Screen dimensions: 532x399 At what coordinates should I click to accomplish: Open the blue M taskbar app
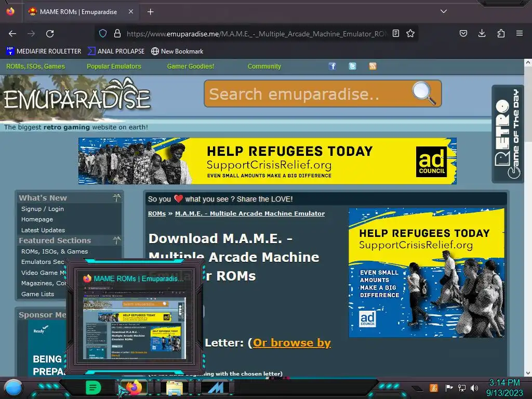[216, 389]
